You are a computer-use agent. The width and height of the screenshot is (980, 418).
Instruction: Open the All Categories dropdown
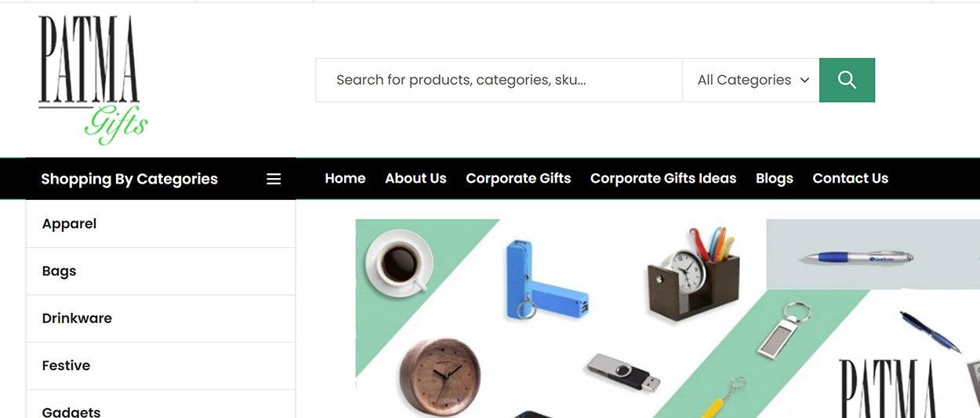(750, 80)
